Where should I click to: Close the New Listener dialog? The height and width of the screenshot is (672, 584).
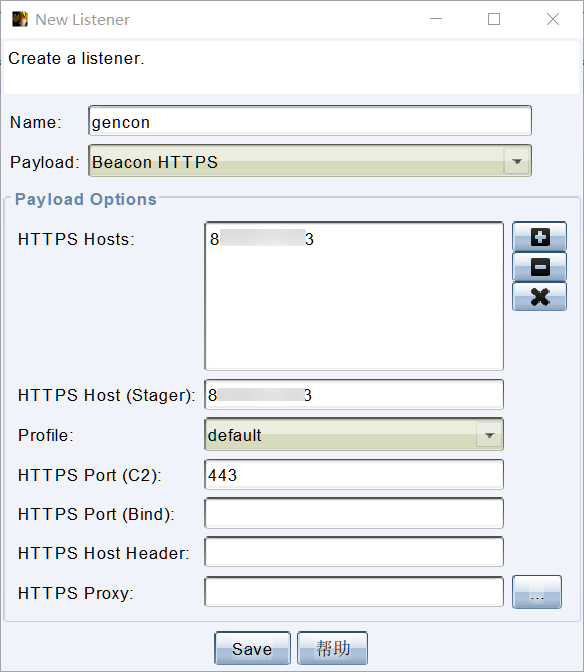[x=553, y=19]
